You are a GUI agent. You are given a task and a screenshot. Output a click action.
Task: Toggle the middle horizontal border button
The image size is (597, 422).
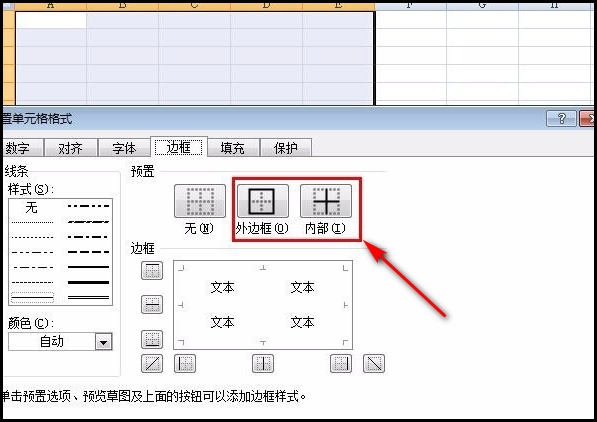152,304
